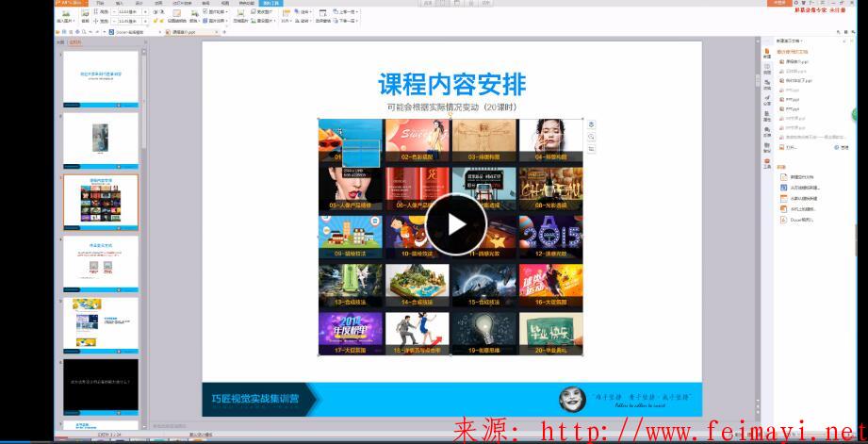The image size is (868, 444).
Task: Switch to the 大纲 (Outline) pane tab
Action: click(59, 41)
